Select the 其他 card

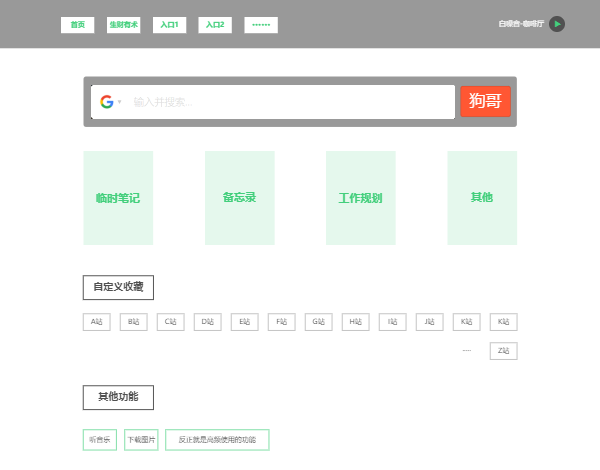pyautogui.click(x=482, y=198)
